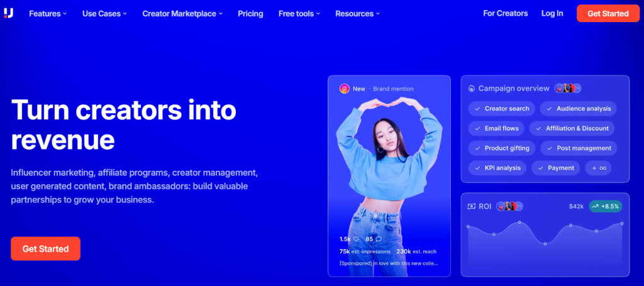Toggle the KPI analysis checked chip
644x286 pixels.
[x=497, y=168]
